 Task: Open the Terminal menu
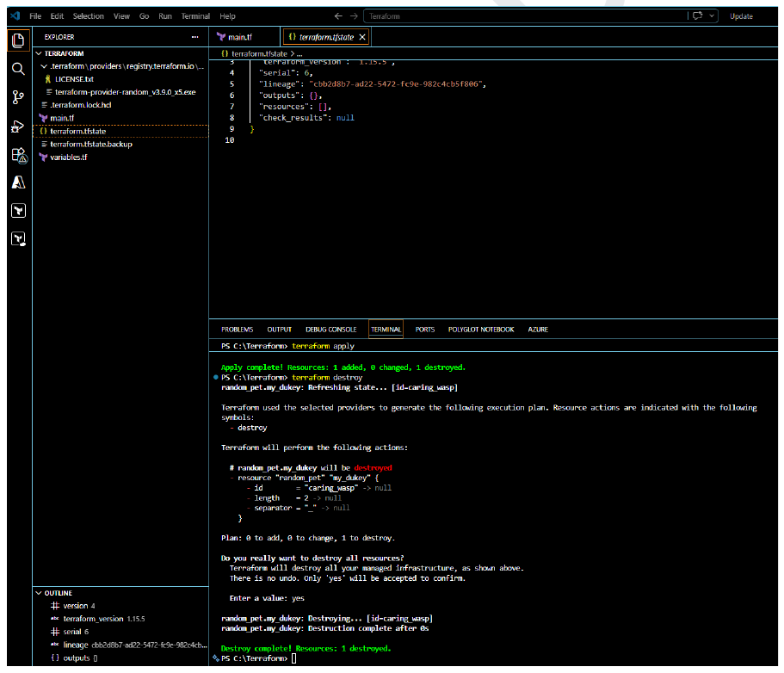point(195,16)
